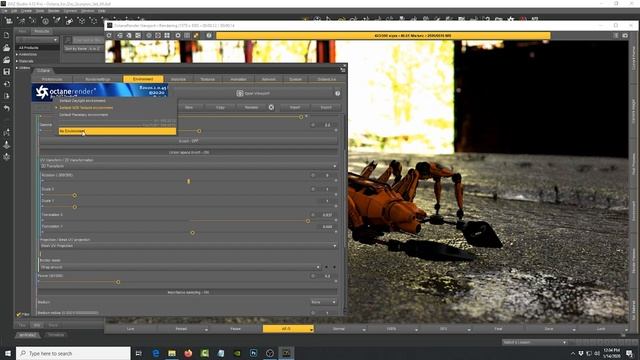Image resolution: width=640 pixels, height=360 pixels.
Task: Open the Medium None dropdown
Action: [x=323, y=302]
